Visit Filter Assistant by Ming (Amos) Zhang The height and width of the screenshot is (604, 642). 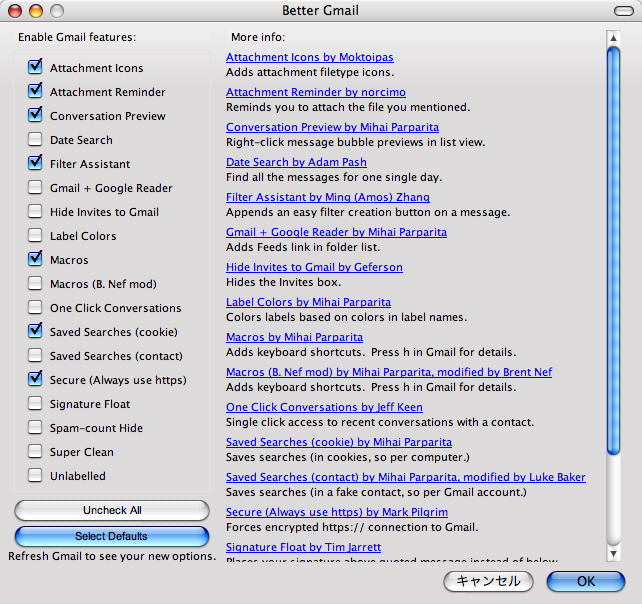click(x=328, y=197)
